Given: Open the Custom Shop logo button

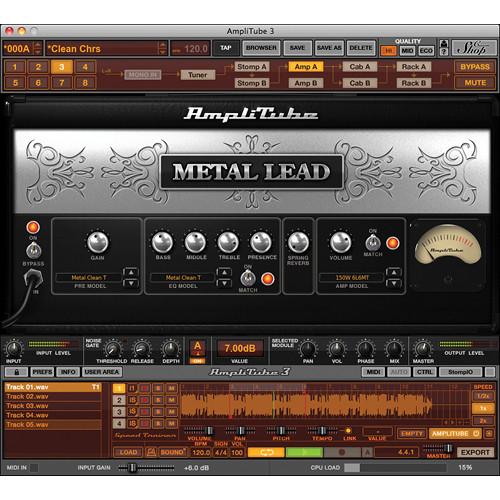Looking at the screenshot, I should pos(473,48).
